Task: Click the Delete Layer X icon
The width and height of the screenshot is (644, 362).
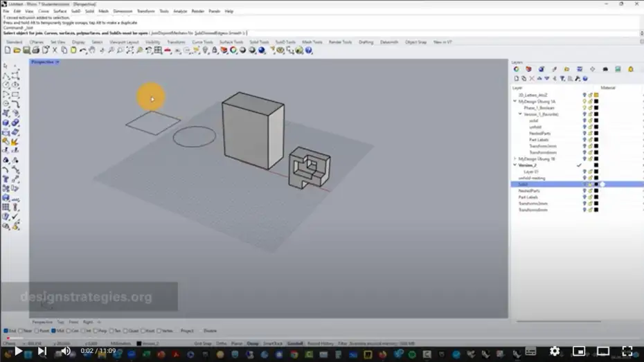Action: point(532,78)
